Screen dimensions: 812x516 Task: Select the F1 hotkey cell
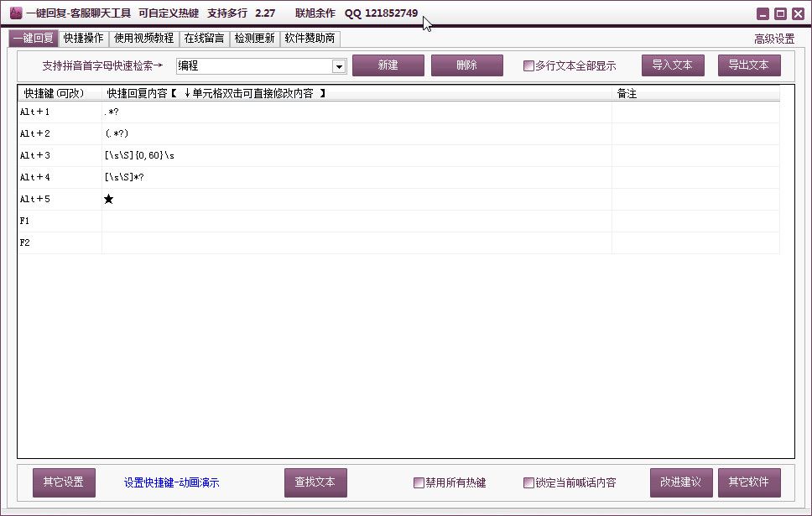click(60, 221)
